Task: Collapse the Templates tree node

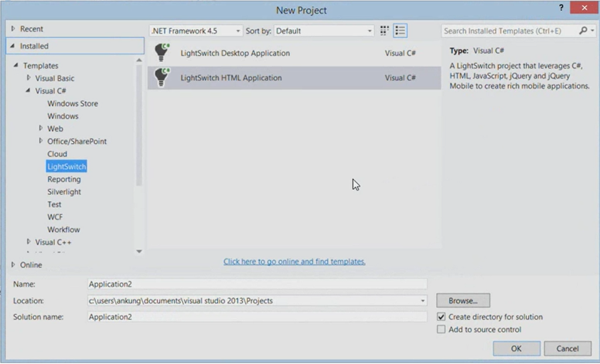Action: [16, 66]
